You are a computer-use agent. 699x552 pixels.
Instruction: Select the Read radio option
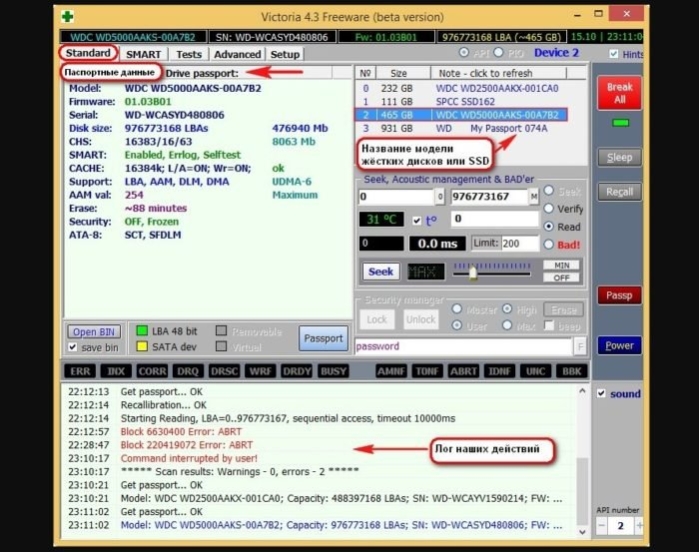[x=549, y=227]
